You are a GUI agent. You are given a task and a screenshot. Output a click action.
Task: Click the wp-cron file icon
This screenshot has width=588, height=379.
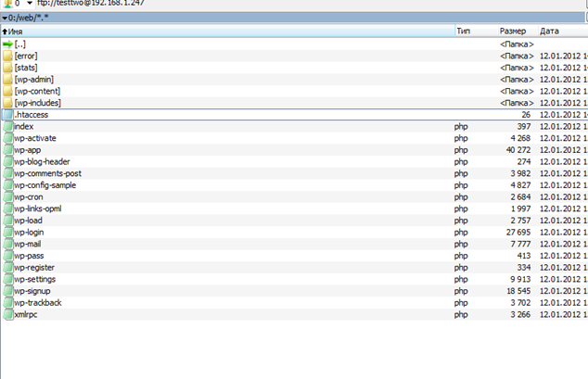click(x=7, y=197)
